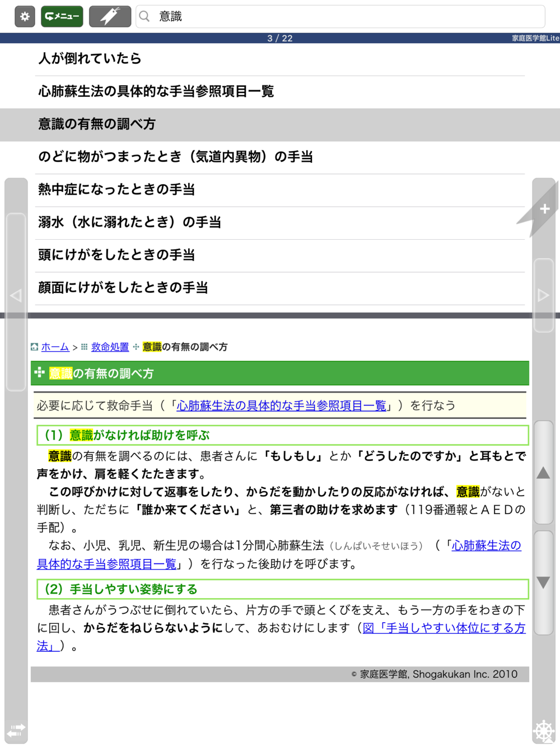Grab the horizontal split divider bar
The height and width of the screenshot is (747, 560).
pos(280,316)
